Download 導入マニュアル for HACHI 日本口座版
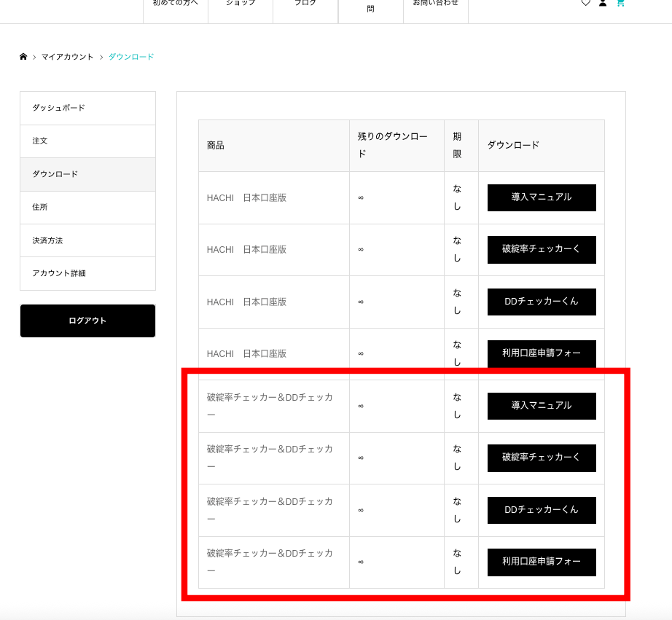 pyautogui.click(x=542, y=197)
